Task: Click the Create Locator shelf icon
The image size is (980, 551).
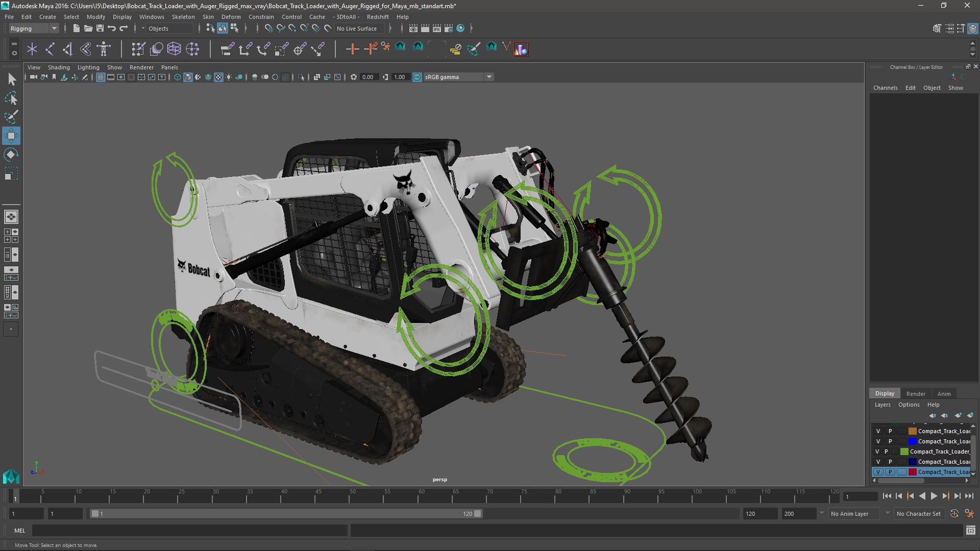Action: tap(32, 49)
